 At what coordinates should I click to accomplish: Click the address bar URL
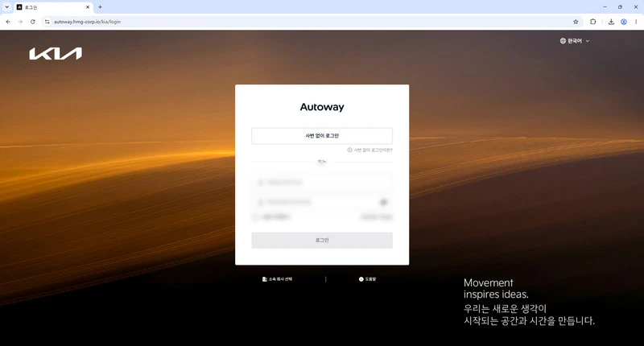pos(88,22)
